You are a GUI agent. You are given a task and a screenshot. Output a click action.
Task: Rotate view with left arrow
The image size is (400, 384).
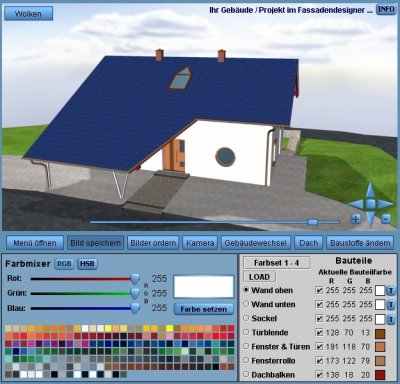(x=356, y=204)
